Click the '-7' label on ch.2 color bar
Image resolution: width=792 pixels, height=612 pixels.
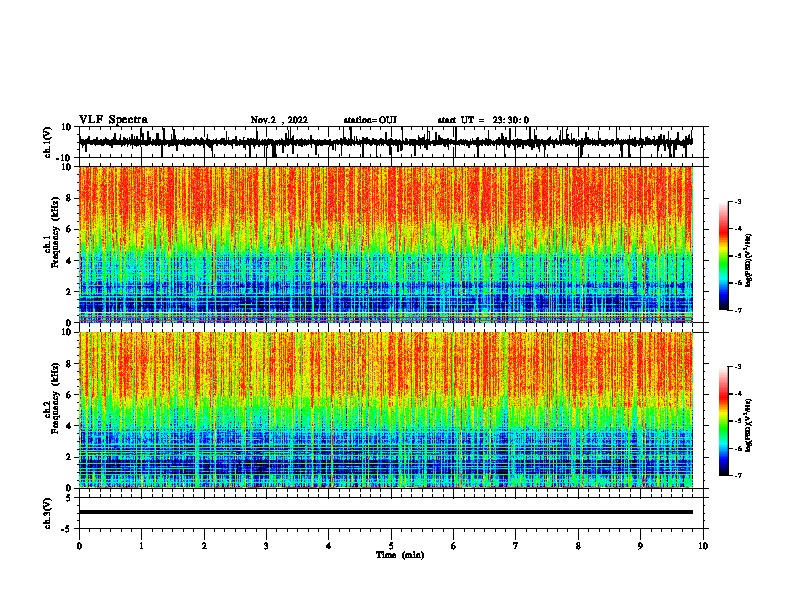737,476
